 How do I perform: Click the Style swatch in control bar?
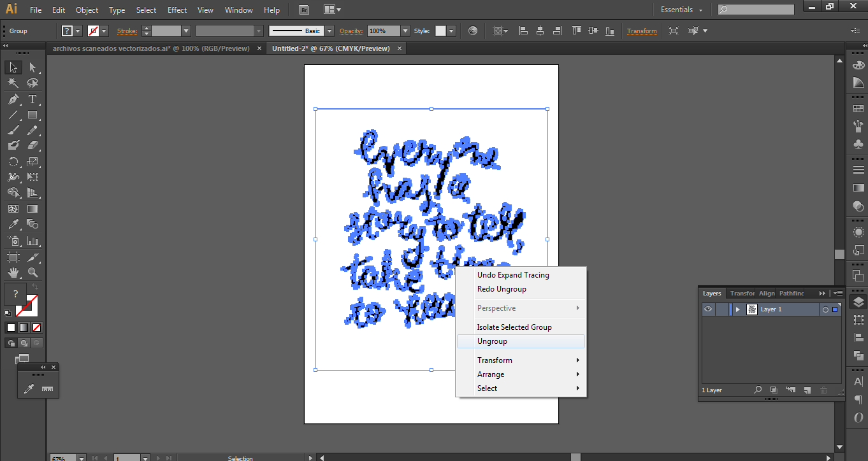(x=440, y=31)
